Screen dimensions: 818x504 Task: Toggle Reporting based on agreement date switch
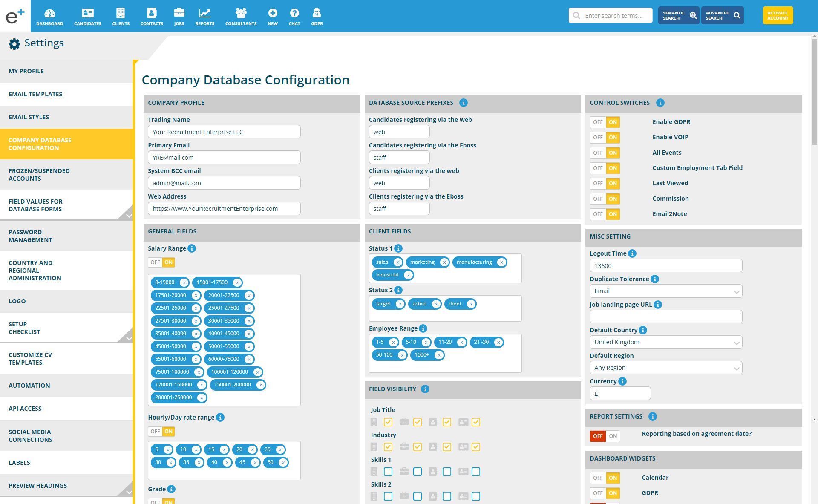pyautogui.click(x=605, y=436)
